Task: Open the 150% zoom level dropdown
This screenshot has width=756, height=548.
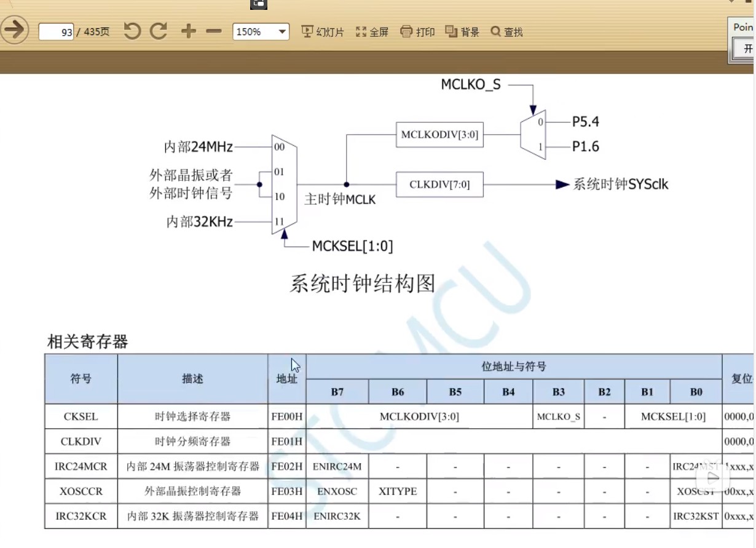Action: 261,32
